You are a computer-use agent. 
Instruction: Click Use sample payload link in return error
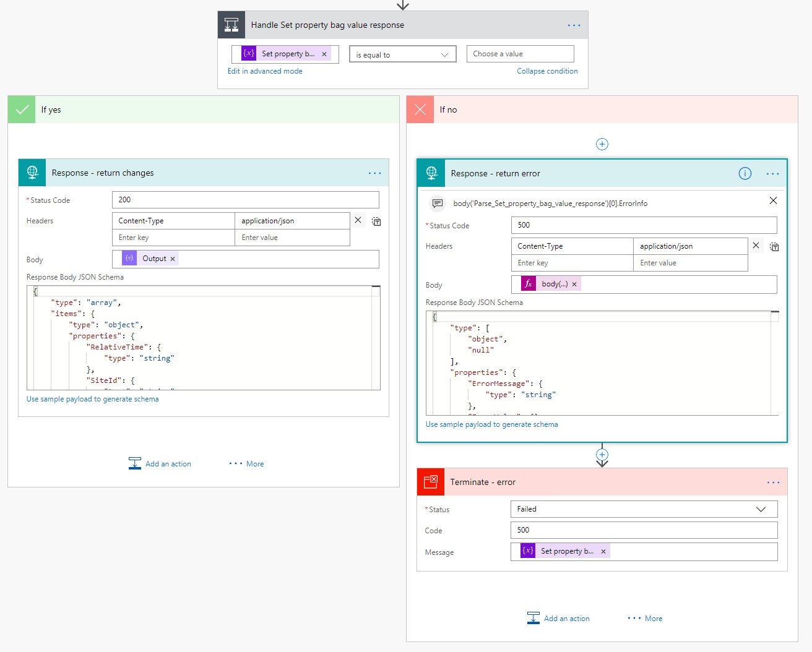point(492,424)
